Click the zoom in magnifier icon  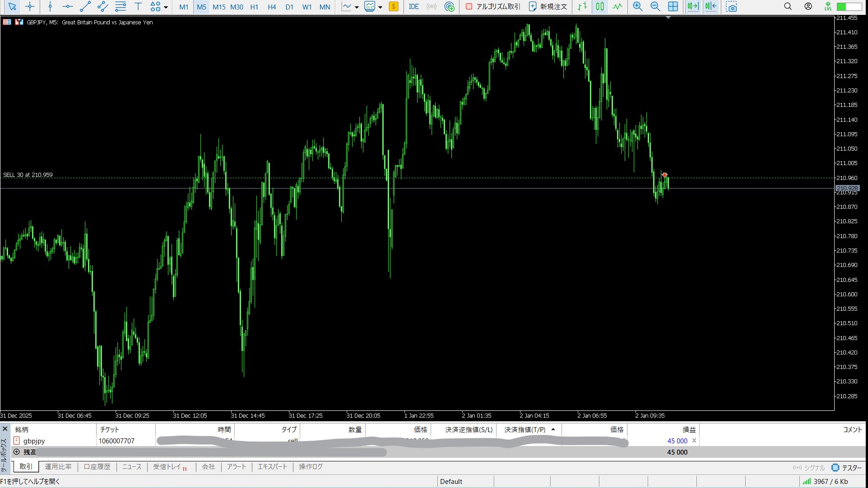[637, 6]
